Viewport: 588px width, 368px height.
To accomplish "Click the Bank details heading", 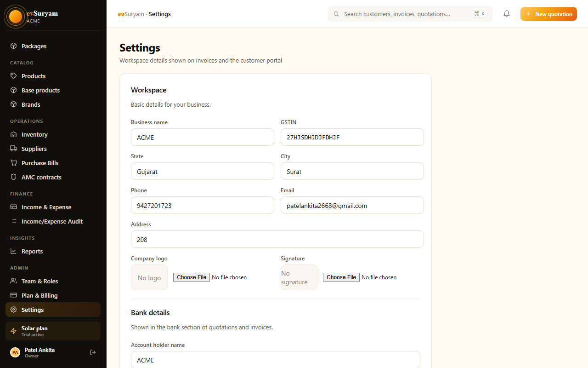I will click(x=150, y=312).
